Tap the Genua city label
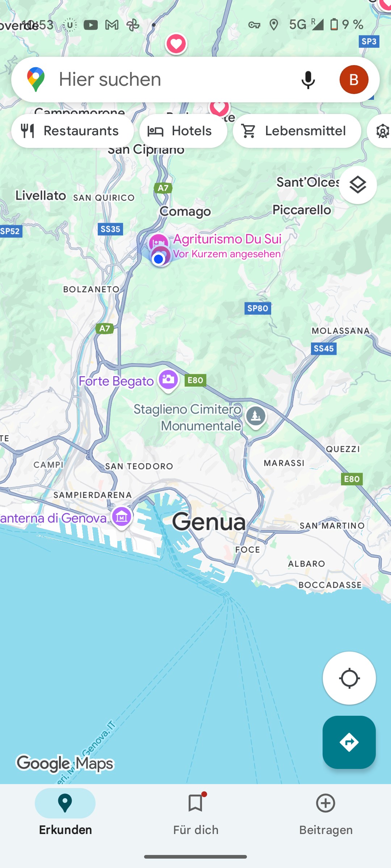The image size is (391, 868). tap(209, 522)
